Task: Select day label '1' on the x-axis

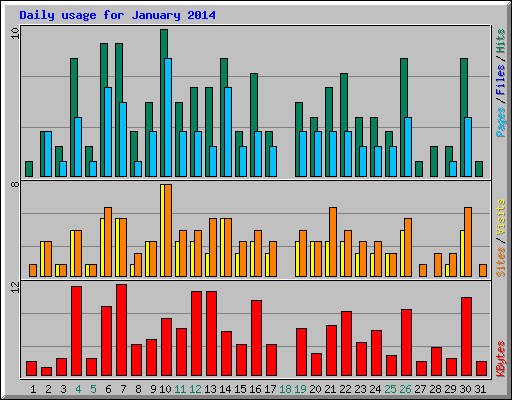Action: tap(33, 389)
